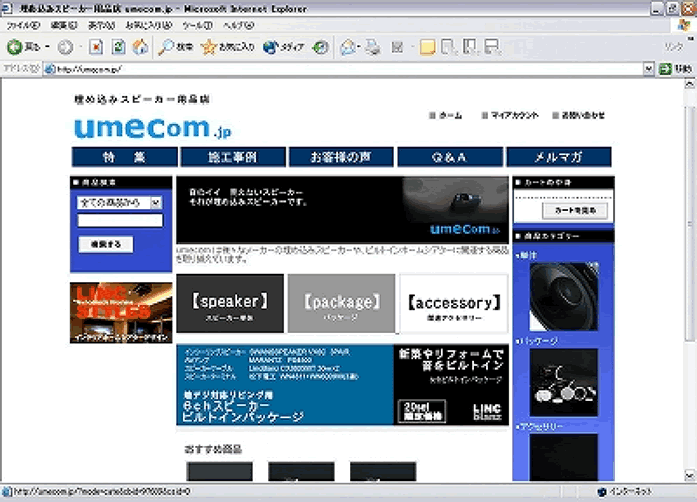Refresh the page with the toolbar icon

(118, 47)
